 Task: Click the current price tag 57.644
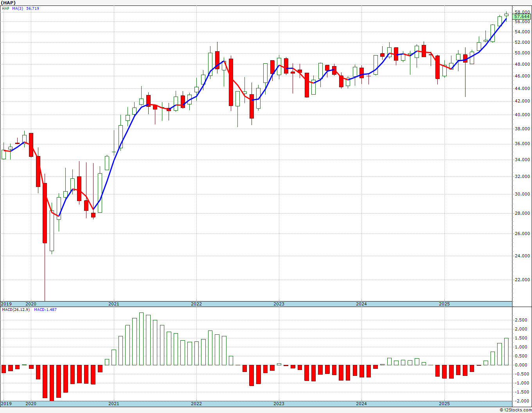click(x=522, y=16)
